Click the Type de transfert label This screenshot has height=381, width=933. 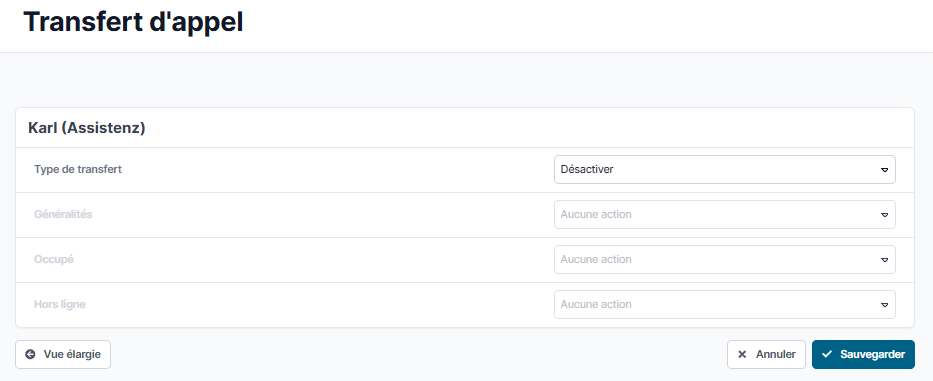78,169
